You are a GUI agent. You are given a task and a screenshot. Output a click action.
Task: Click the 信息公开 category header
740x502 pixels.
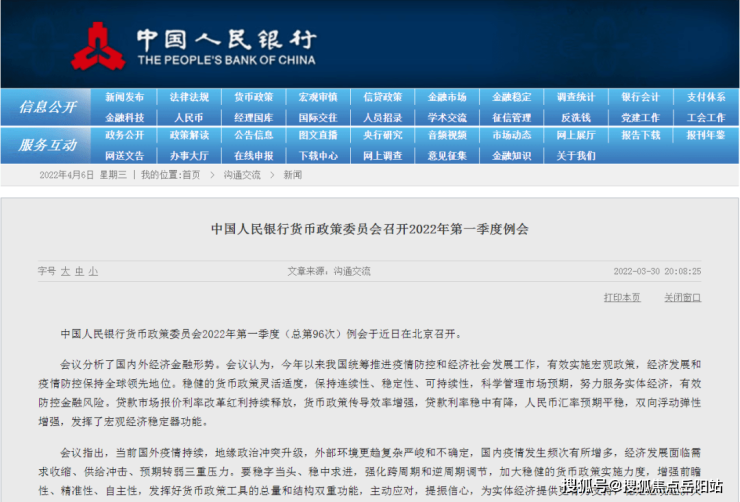point(48,107)
